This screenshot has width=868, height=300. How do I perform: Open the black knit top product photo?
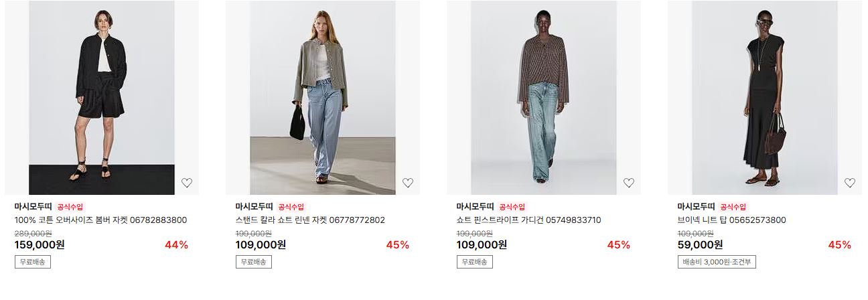(765, 98)
